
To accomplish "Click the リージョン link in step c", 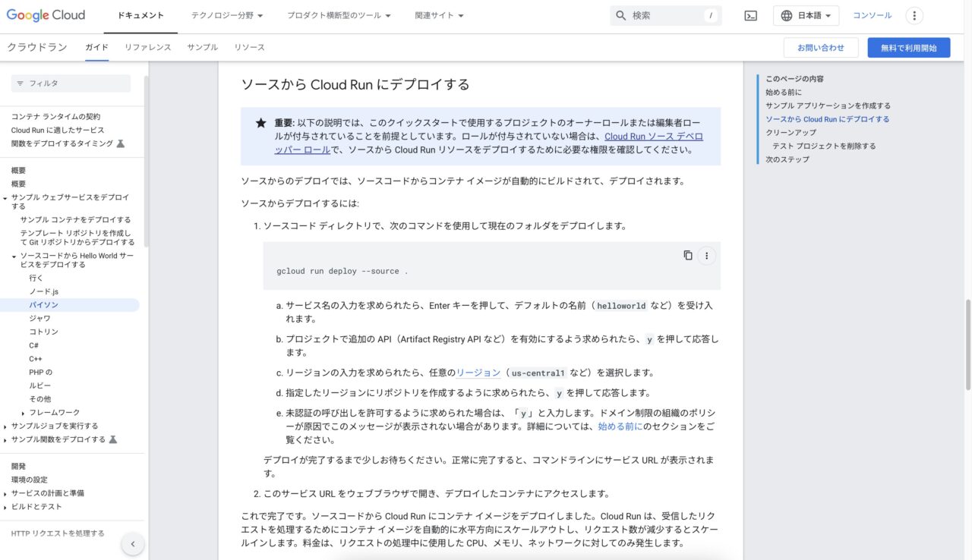I will click(x=478, y=373).
